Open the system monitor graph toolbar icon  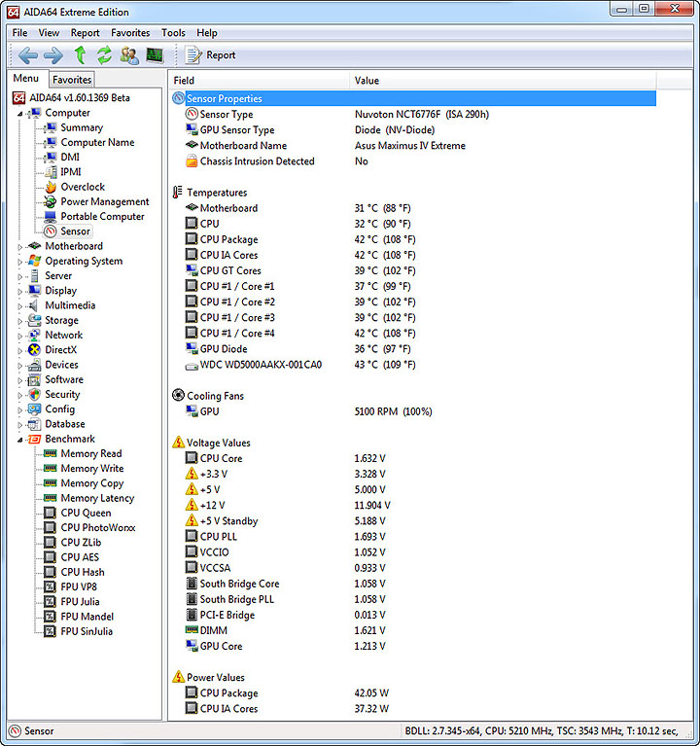tap(155, 55)
